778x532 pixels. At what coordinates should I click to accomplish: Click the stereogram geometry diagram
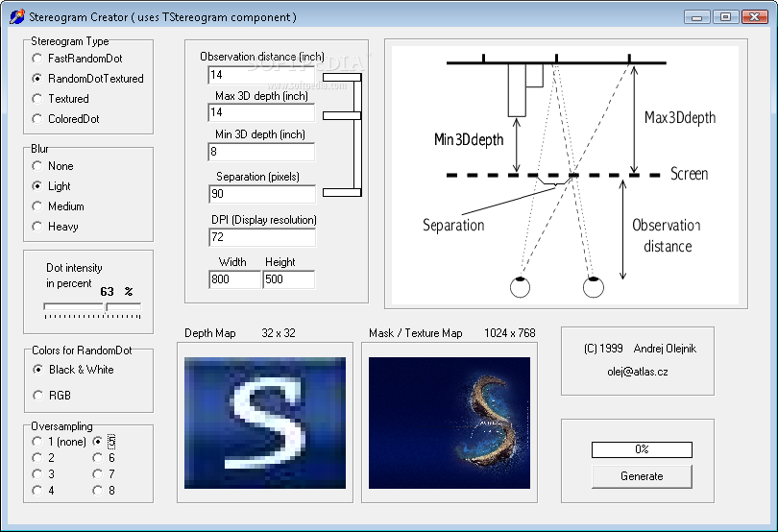[565, 175]
